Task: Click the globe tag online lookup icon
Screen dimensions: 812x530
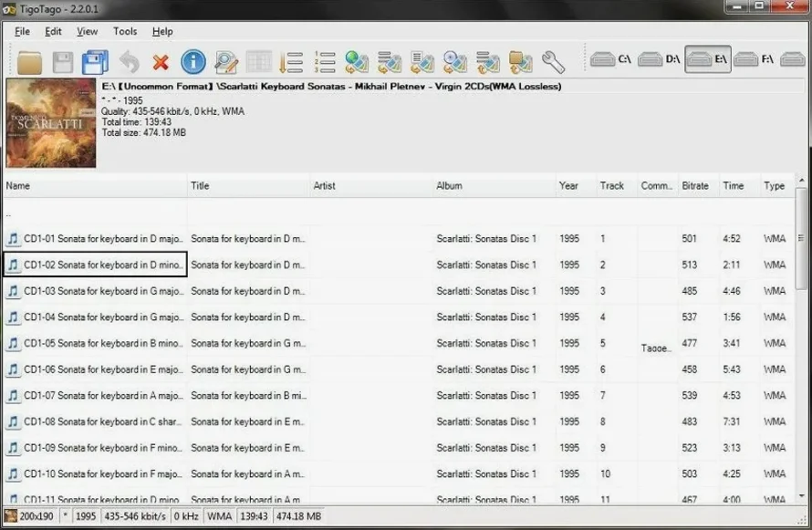Action: [357, 62]
